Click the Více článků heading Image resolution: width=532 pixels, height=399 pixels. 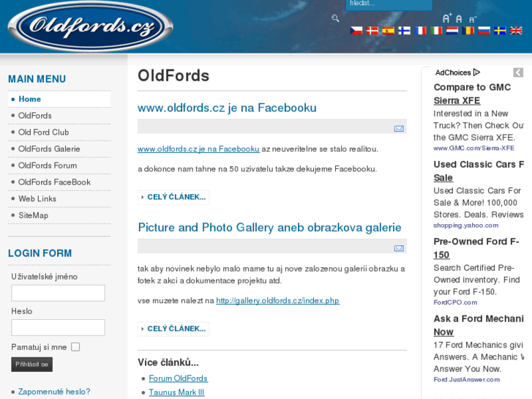(x=168, y=362)
